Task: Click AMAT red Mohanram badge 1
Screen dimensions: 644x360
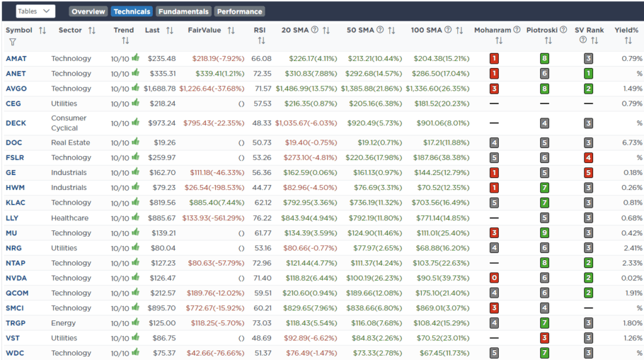Action: click(494, 59)
